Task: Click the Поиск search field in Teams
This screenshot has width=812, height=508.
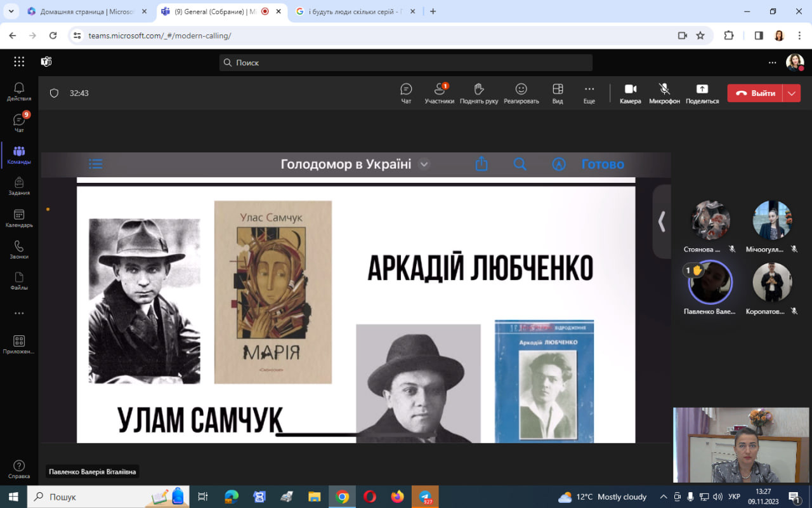Action: 406,63
